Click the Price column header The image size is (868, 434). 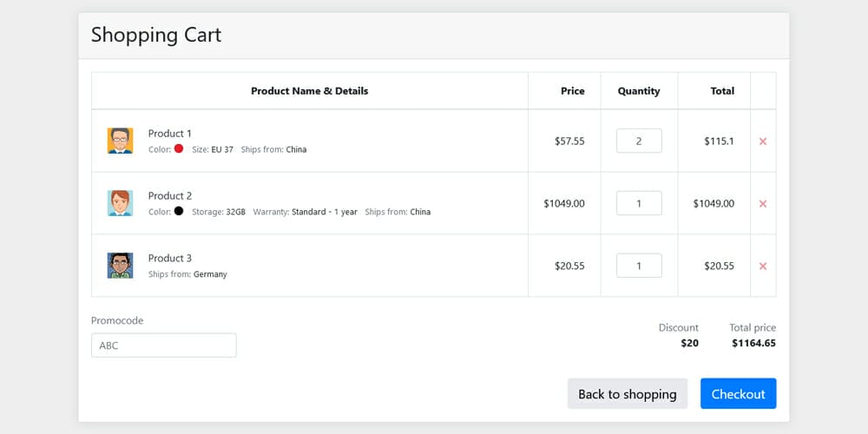[x=572, y=90]
